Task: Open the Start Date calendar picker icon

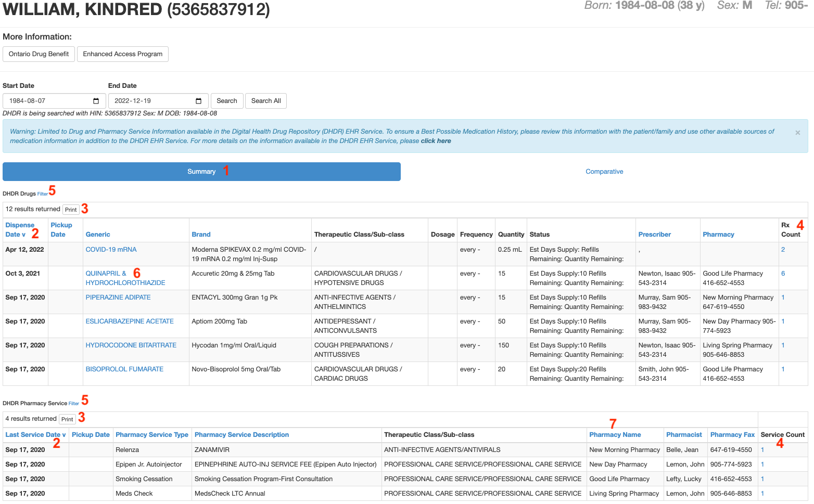Action: click(x=96, y=101)
